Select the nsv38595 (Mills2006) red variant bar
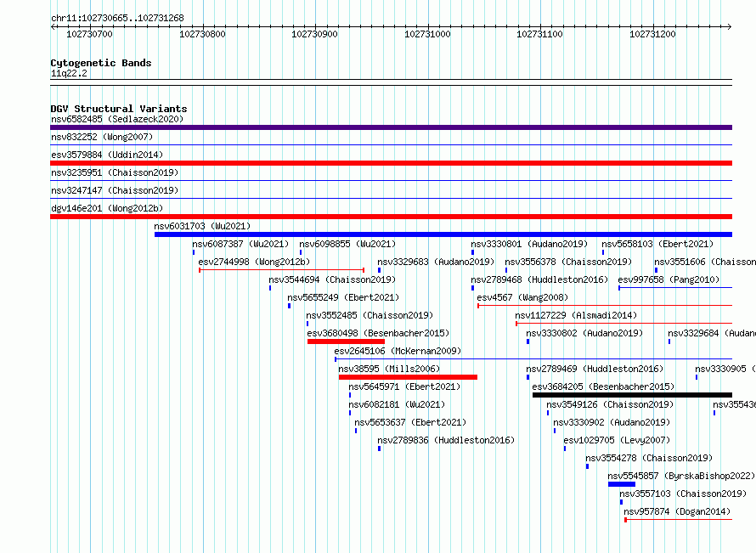Viewport: 756px width, 553px height. (408, 377)
